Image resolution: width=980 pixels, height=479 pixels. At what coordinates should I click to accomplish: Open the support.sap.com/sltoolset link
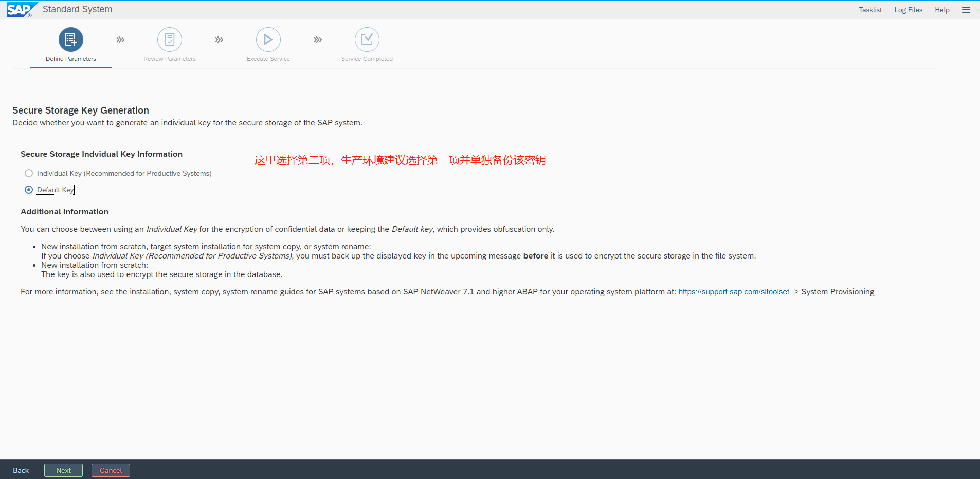tap(734, 292)
